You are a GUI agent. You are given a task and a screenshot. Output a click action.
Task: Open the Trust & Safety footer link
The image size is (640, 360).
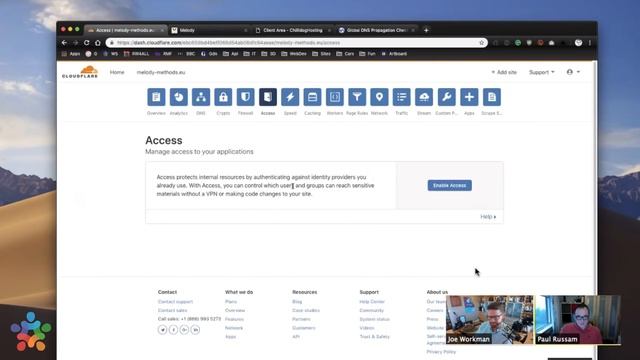(374, 337)
